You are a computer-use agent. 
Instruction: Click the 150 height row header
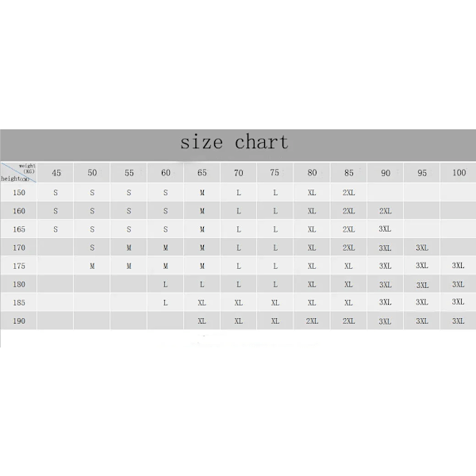coord(18,192)
